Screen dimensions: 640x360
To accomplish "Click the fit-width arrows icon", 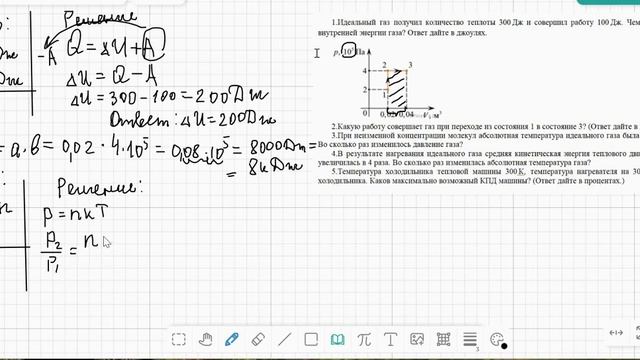I will point(616,333).
